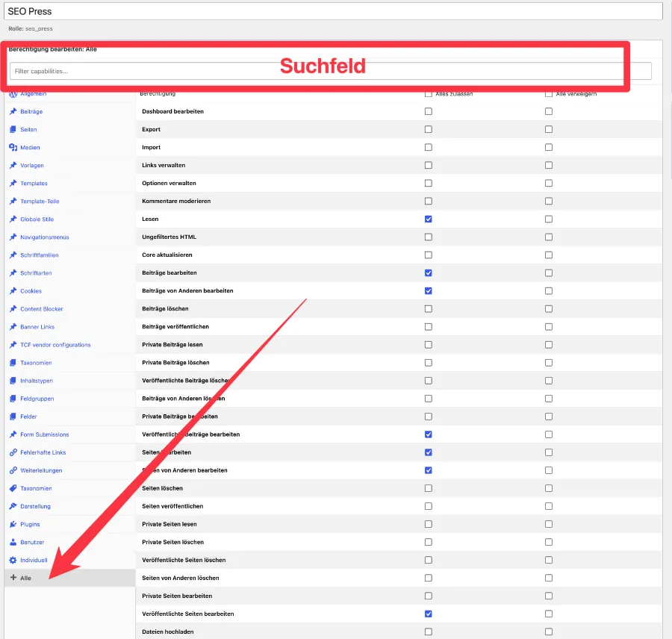672x639 pixels.
Task: Open the Form Submissions group
Action: click(x=45, y=434)
